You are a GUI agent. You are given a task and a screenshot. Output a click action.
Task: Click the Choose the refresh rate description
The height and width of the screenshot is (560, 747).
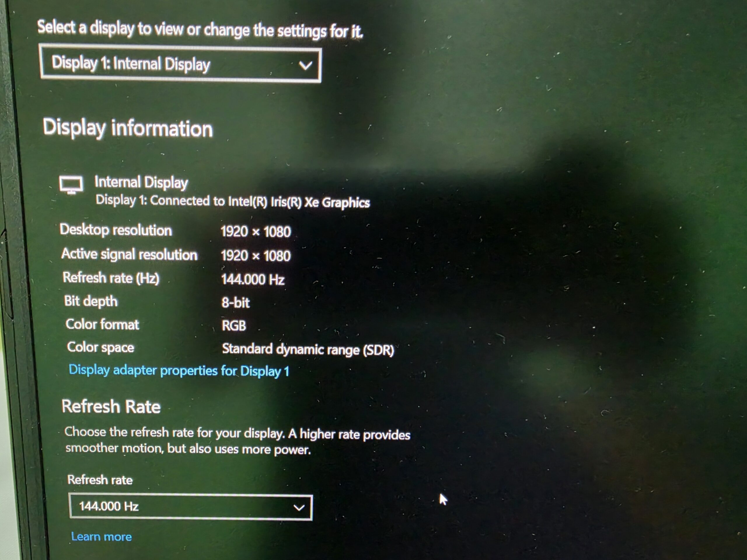tap(238, 441)
